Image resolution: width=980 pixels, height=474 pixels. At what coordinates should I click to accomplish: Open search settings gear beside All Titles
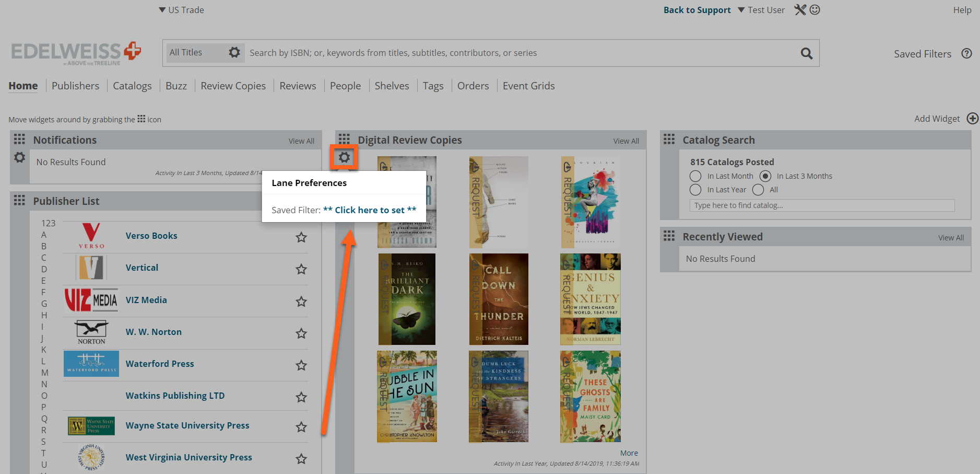click(234, 52)
